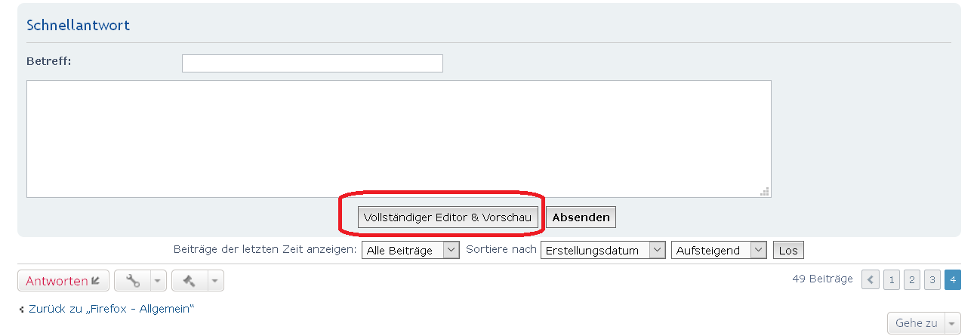Open the 'Erstellungsdatum' sort dropdown
Screen dimensions: 980x336
[603, 251]
